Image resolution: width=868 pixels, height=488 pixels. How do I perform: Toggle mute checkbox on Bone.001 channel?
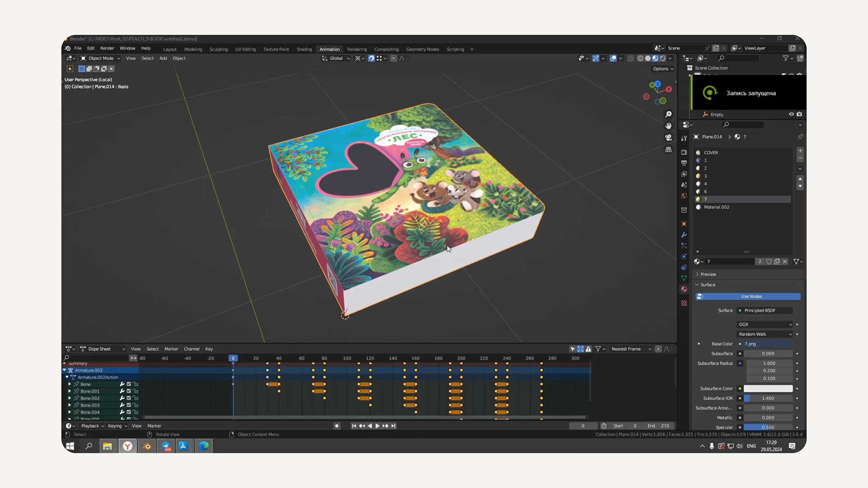click(x=129, y=391)
